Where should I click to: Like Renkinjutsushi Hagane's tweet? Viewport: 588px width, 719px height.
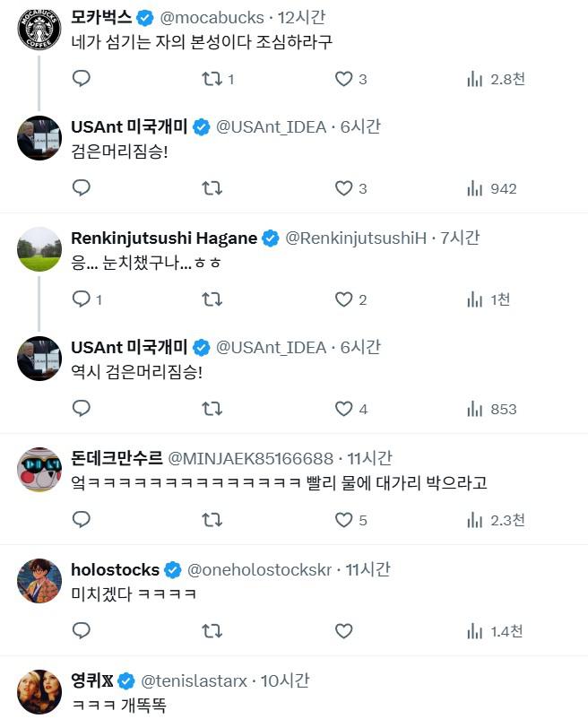coord(343,299)
